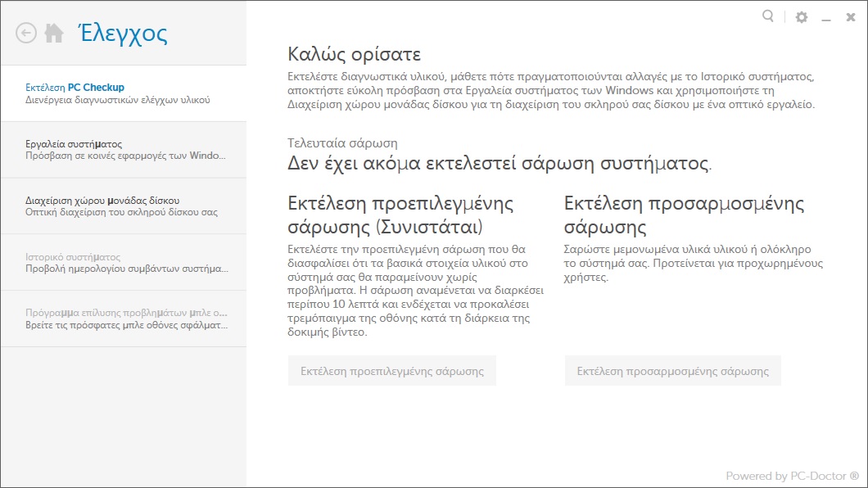This screenshot has width=868, height=488.
Task: Click the Καλώς ορίσατε heading
Action: click(x=355, y=54)
